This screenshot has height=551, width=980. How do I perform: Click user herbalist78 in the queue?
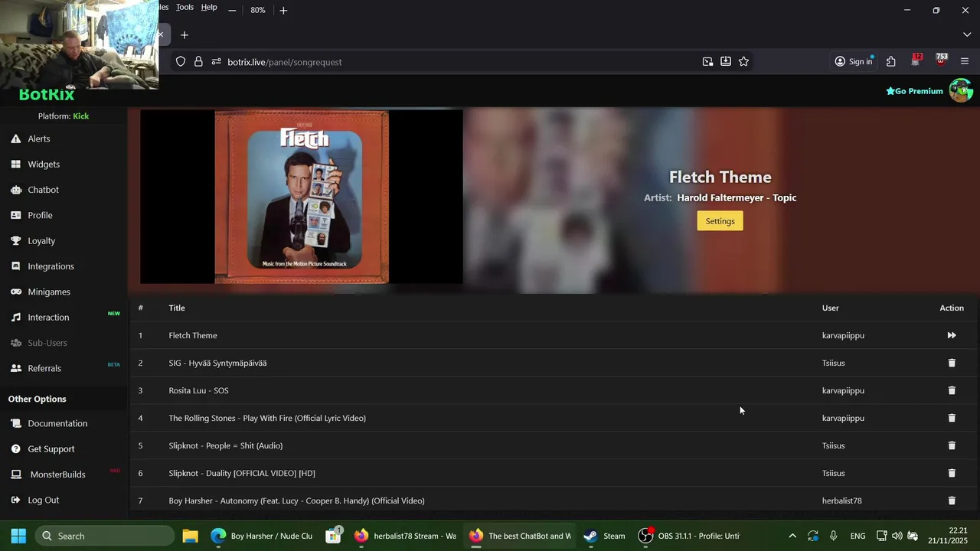click(841, 500)
